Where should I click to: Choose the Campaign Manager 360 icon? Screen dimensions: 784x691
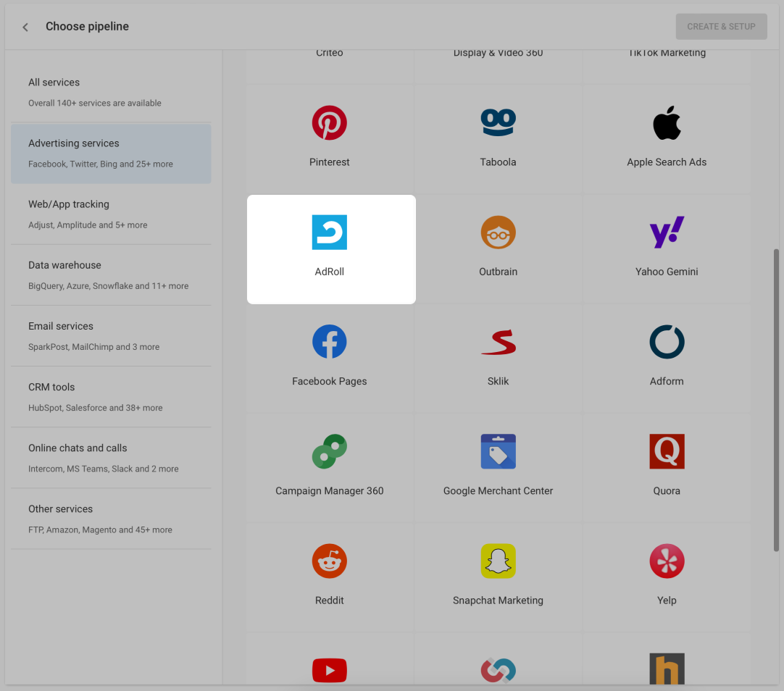(x=330, y=451)
